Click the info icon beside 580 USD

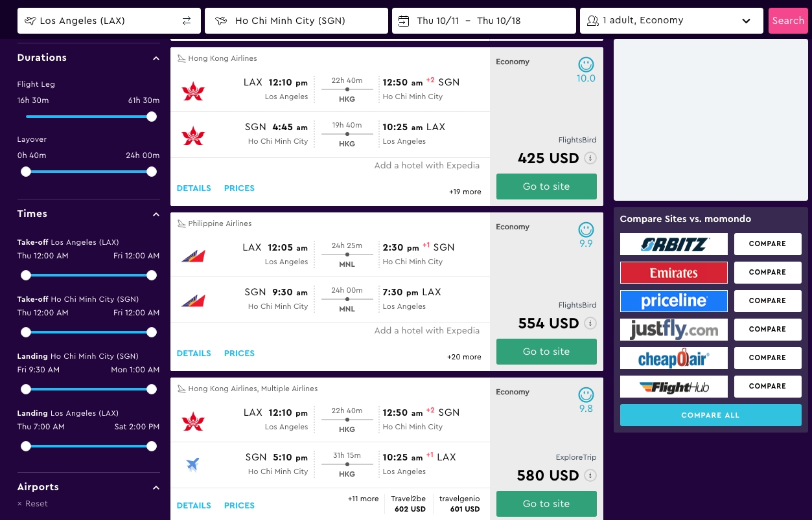(x=590, y=475)
